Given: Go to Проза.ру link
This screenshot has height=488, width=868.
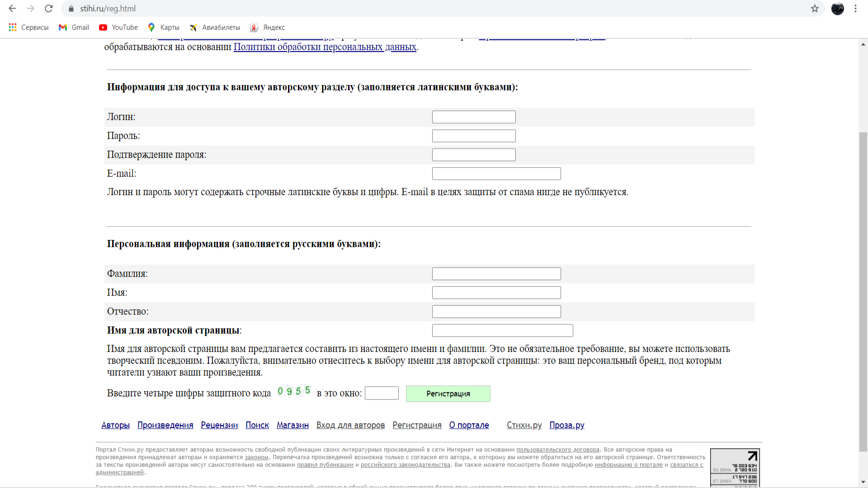Looking at the screenshot, I should click(566, 425).
